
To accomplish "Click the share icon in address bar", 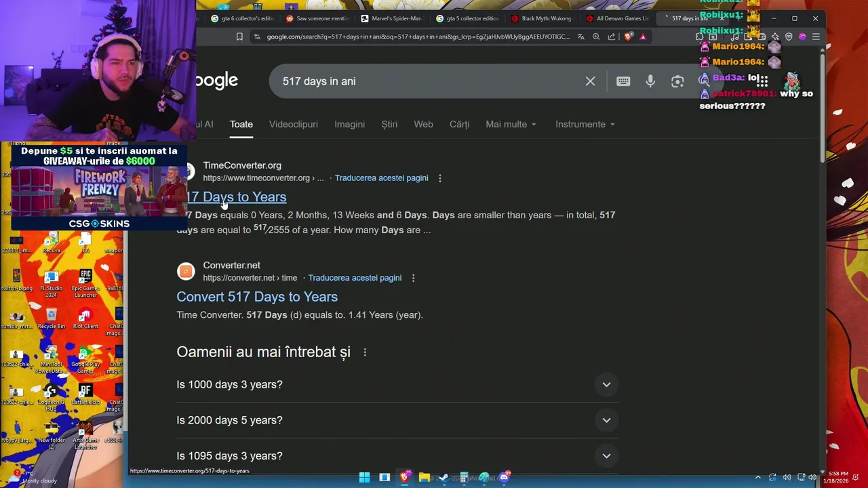I will [612, 37].
